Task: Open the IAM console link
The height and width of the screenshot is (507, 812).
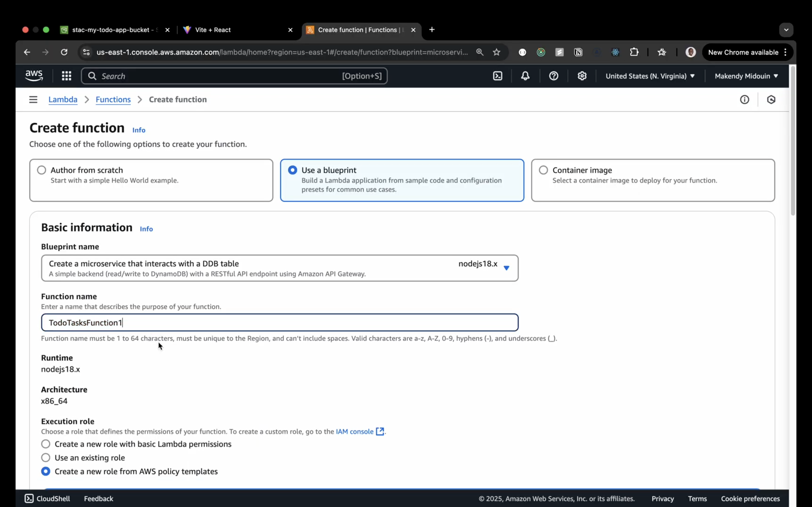Action: coord(355,432)
